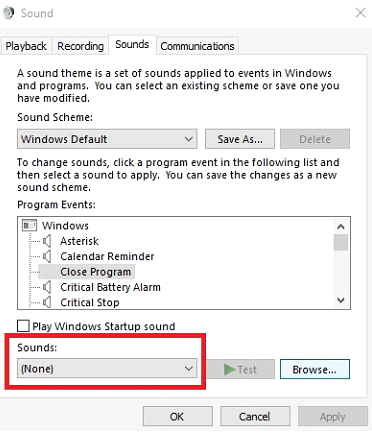Click the program events scroll down arrow

pos(341,300)
